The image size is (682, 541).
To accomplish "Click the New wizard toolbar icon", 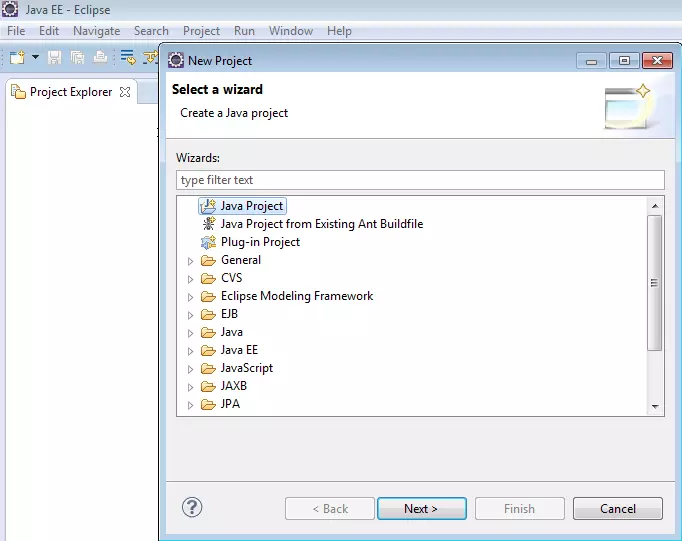I will pos(17,57).
